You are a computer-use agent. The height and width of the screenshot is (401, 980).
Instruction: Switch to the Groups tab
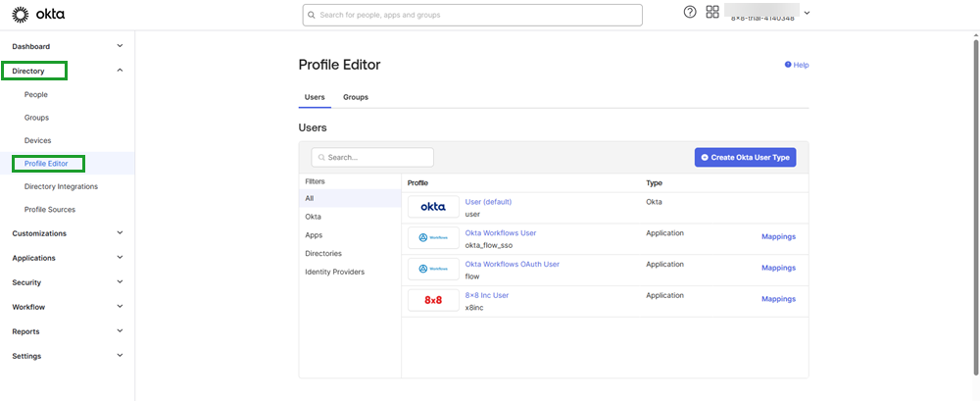click(356, 98)
